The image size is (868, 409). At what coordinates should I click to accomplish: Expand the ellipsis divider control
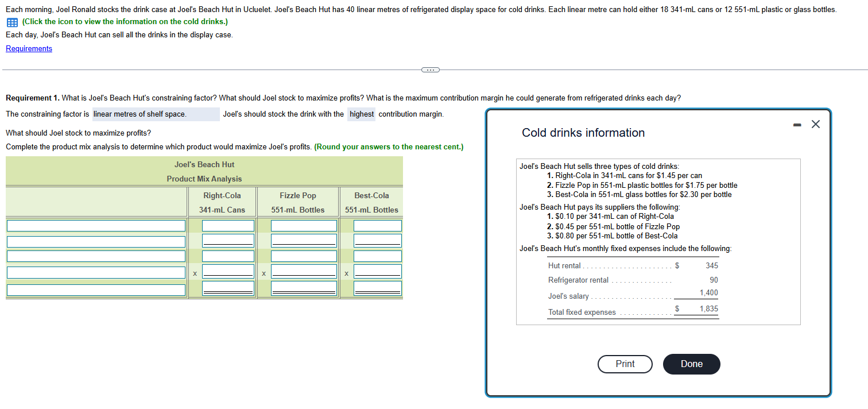coord(430,69)
